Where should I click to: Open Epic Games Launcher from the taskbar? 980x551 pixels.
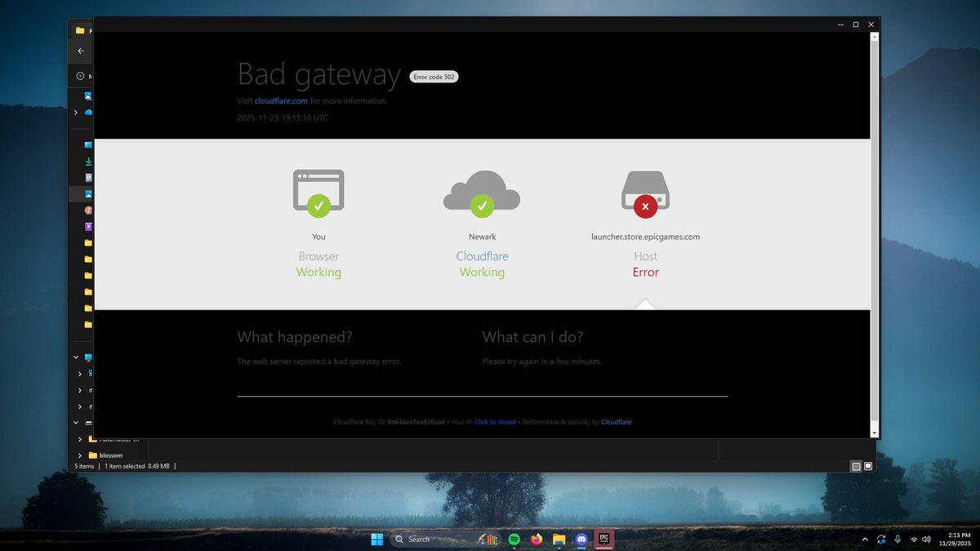pyautogui.click(x=604, y=539)
